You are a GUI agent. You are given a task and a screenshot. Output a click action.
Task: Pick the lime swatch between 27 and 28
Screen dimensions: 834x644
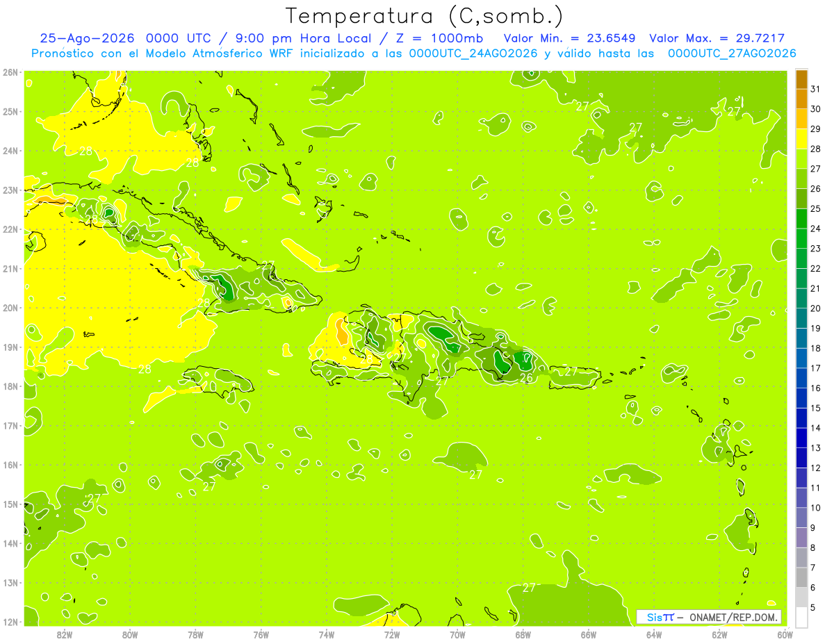coord(801,159)
